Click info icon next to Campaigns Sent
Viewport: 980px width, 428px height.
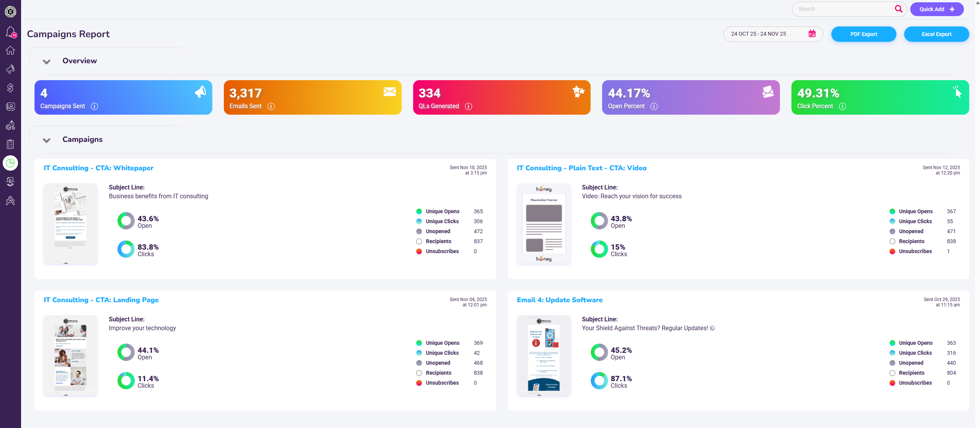coord(94,106)
